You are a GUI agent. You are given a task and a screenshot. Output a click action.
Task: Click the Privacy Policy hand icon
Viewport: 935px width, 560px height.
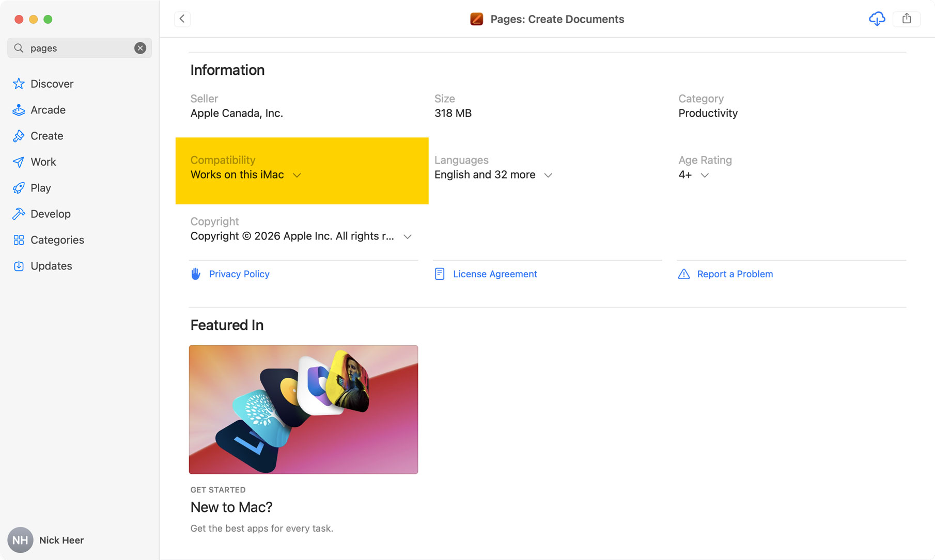196,274
